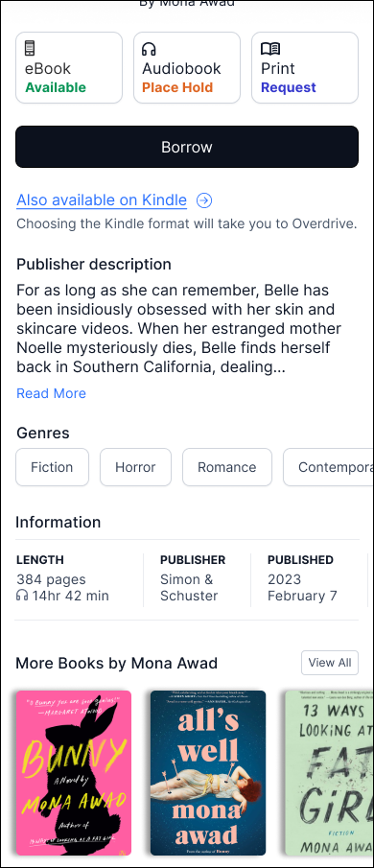The image size is (374, 868).
Task: Click the circled arrow beside Kindle link
Action: (204, 200)
